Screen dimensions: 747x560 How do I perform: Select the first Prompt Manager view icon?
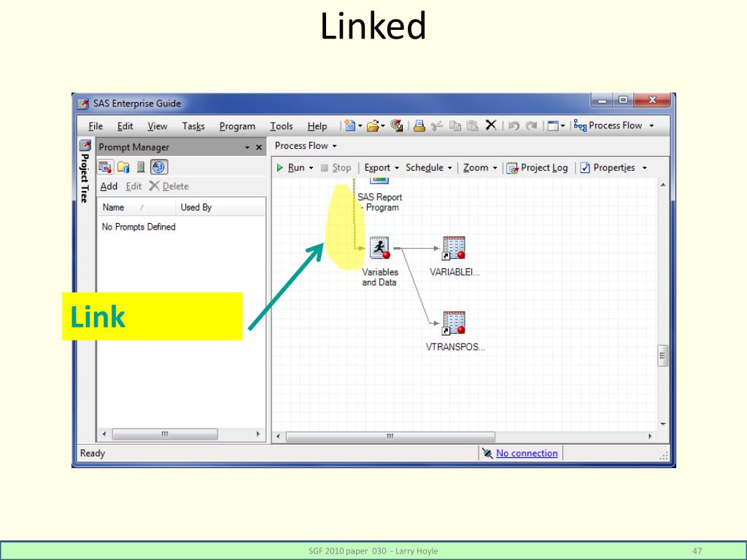[x=105, y=167]
